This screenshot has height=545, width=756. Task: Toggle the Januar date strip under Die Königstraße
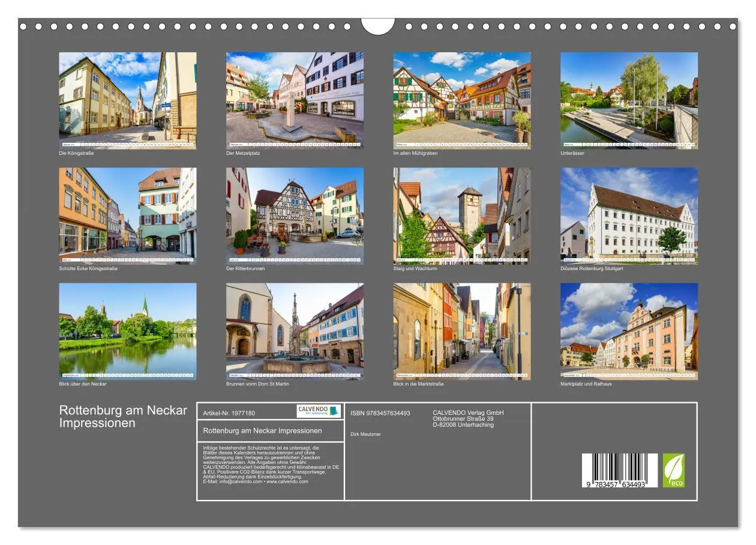coord(127,143)
